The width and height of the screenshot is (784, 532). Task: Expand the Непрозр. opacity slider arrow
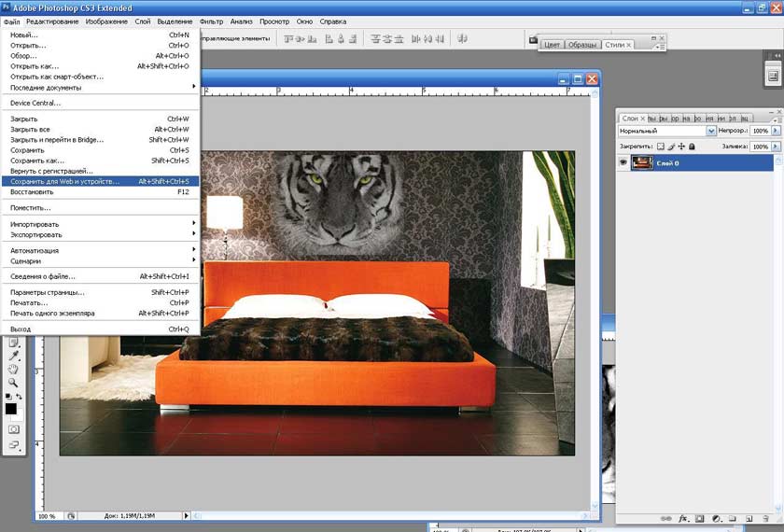(x=774, y=132)
